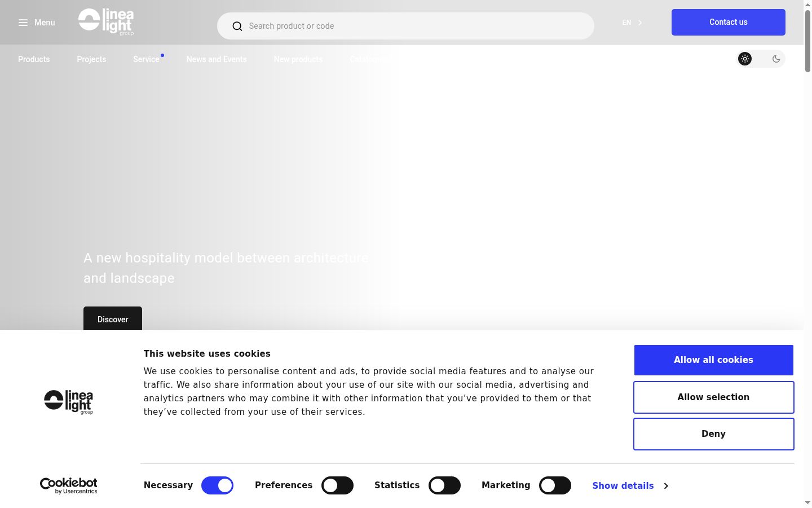Click the hospitality model headline text
Viewport: 812px width, 508px height.
pyautogui.click(x=226, y=268)
